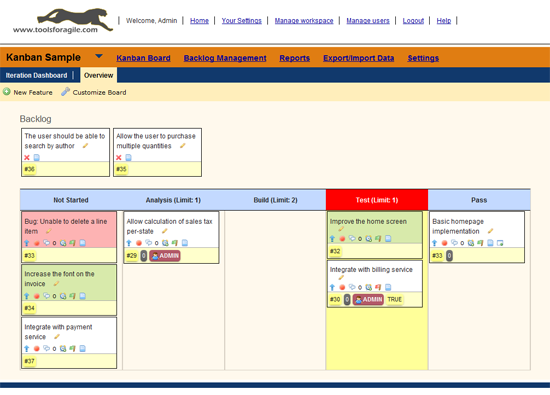Screen dimensions: 550x395
Task: Click the blue up arrow on 'Improve the home screen' card
Action: (x=332, y=239)
